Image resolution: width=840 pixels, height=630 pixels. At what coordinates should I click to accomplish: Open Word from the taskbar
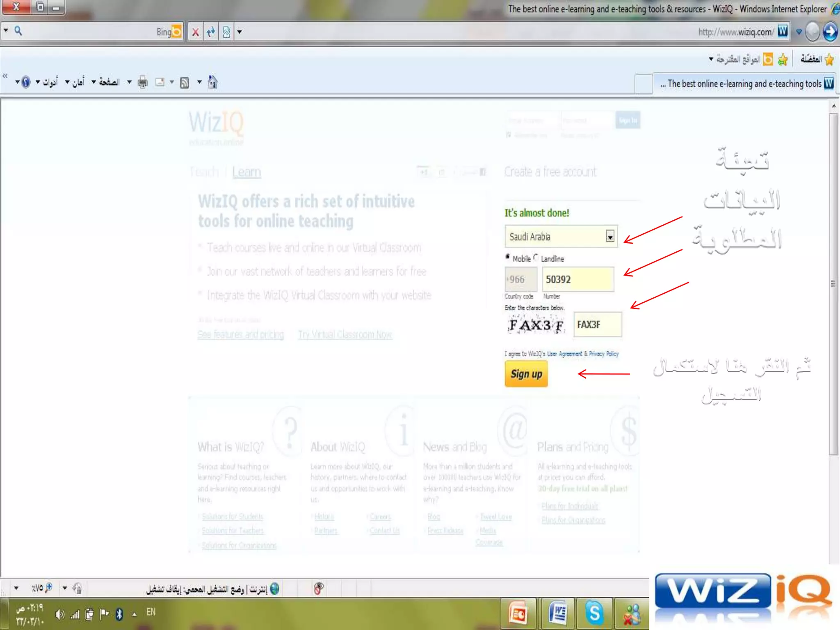click(x=557, y=614)
